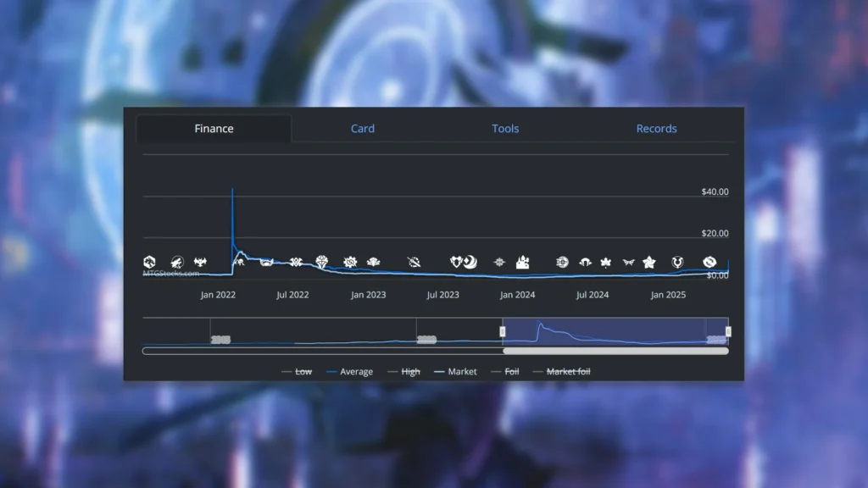Viewport: 868px width, 488px height.
Task: Click the horseshoe-shaped set symbol near Jan 2025
Action: click(678, 263)
